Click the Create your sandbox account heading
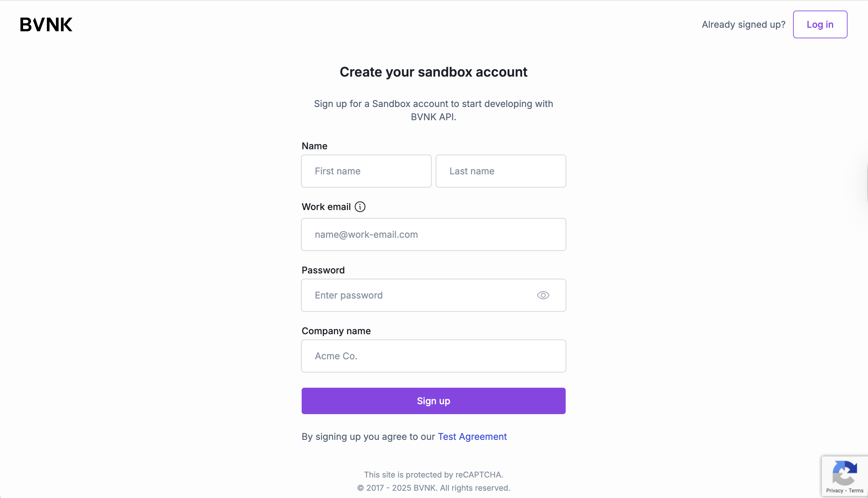This screenshot has width=868, height=498. point(433,72)
